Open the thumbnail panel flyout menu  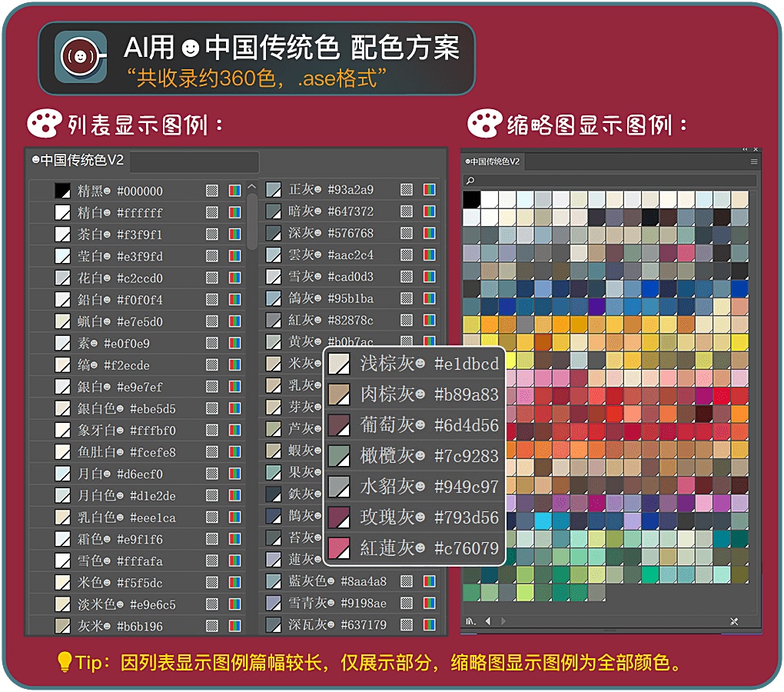tap(754, 162)
